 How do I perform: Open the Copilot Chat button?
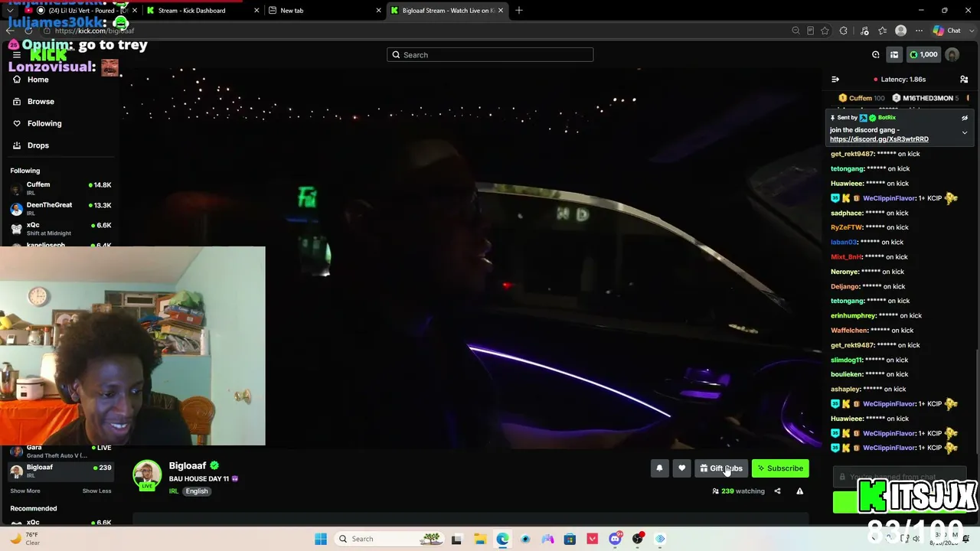(947, 31)
